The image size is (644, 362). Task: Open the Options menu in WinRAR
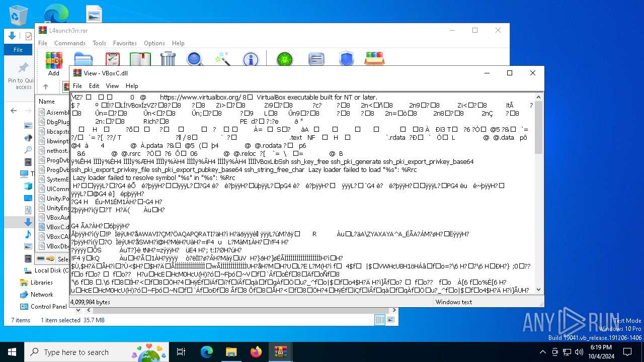pyautogui.click(x=154, y=43)
